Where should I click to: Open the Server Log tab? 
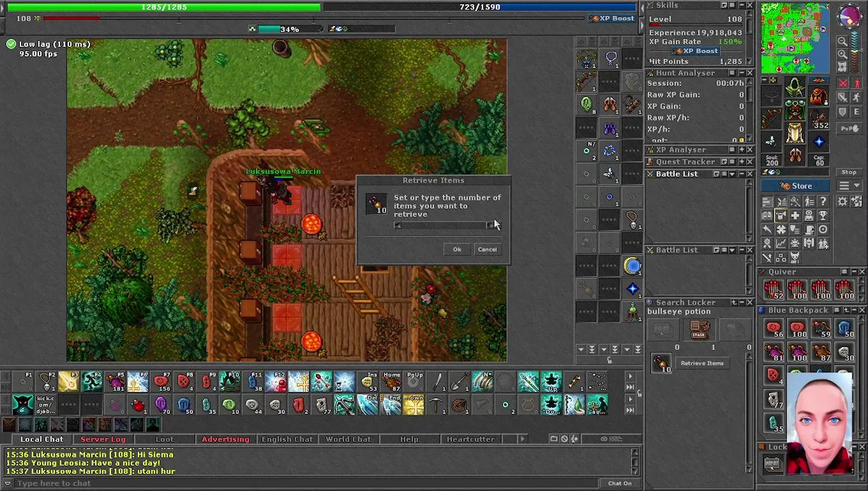point(103,439)
